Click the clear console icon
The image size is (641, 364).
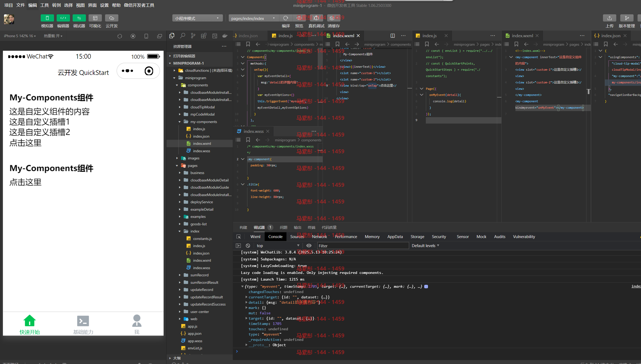(x=248, y=246)
